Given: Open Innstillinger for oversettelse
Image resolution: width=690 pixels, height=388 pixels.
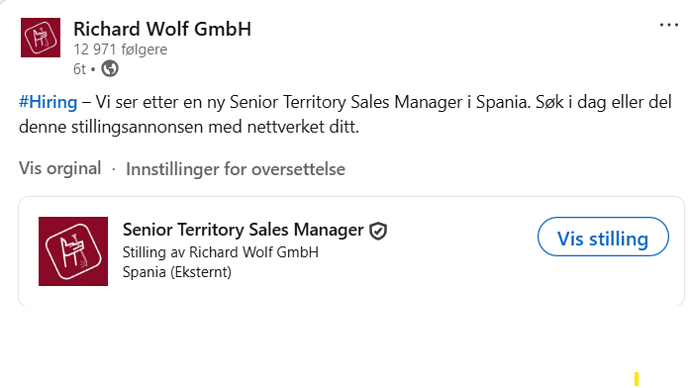Looking at the screenshot, I should pyautogui.click(x=235, y=169).
